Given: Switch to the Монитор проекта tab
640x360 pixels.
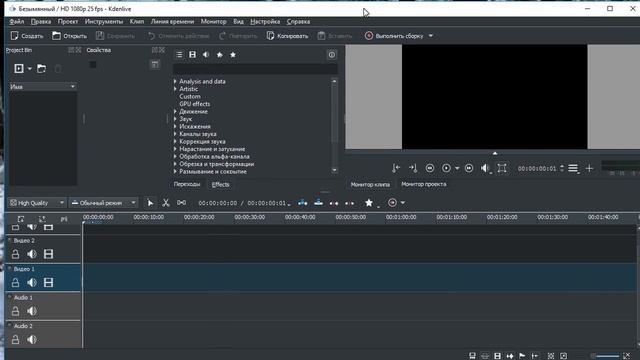Looking at the screenshot, I should pos(424,184).
